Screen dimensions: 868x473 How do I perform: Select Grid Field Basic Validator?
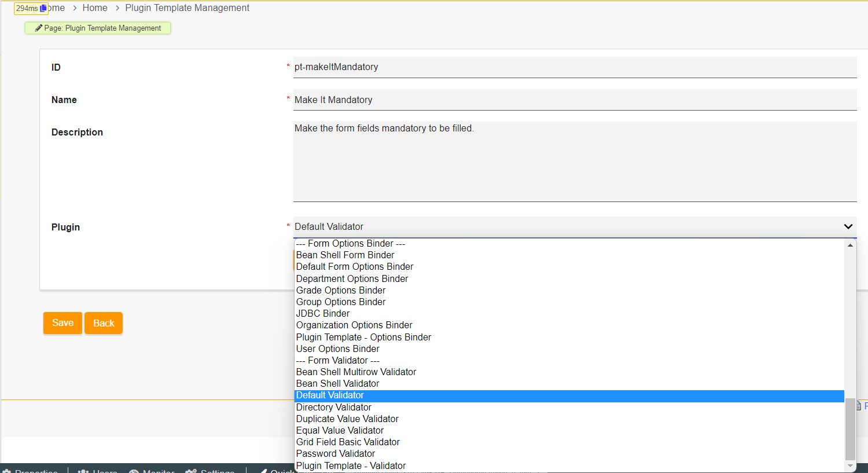click(x=569, y=442)
